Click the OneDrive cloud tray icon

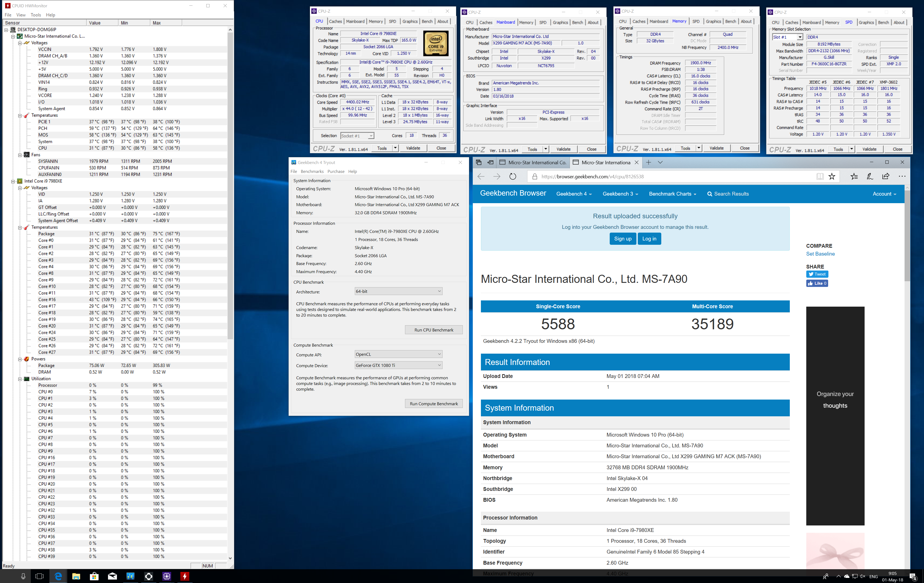tap(847, 576)
